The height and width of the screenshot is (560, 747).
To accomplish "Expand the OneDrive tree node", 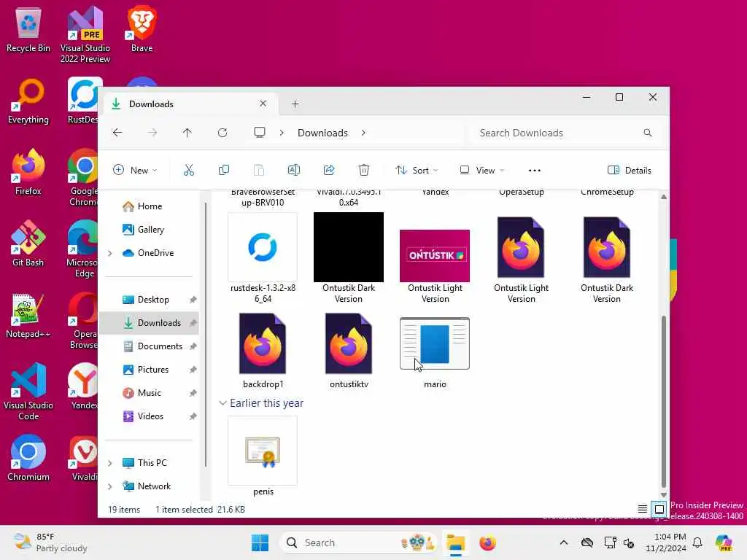I will click(x=110, y=253).
